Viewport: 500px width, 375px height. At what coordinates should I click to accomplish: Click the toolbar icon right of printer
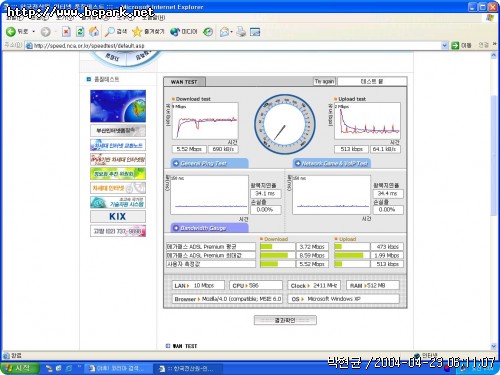(x=255, y=32)
